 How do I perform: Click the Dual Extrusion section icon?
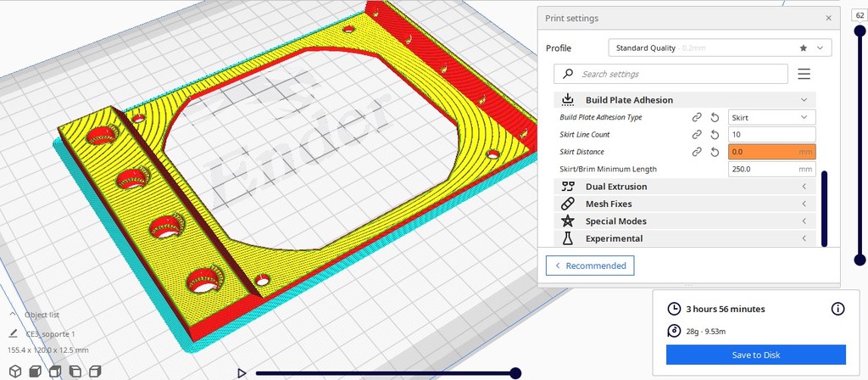click(x=567, y=187)
